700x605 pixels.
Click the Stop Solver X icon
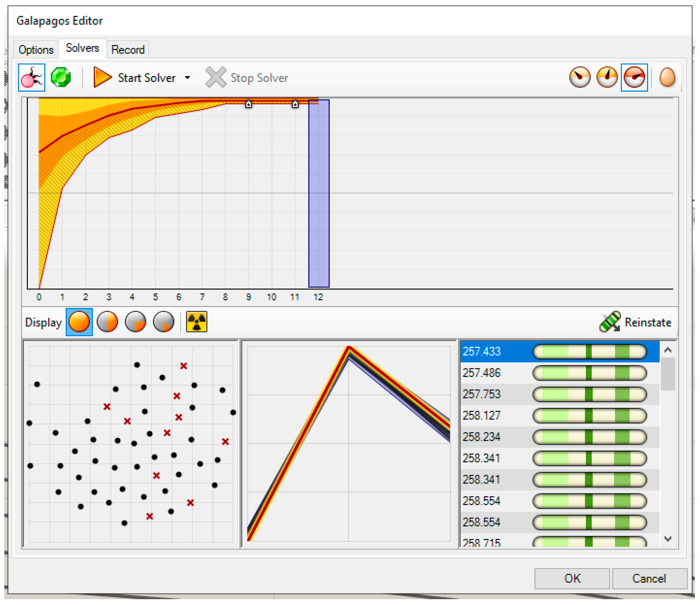(215, 77)
